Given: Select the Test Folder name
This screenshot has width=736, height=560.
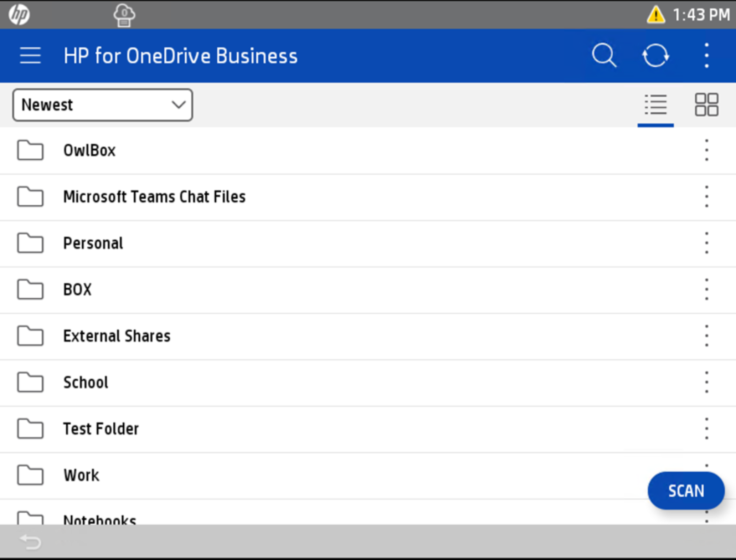Looking at the screenshot, I should (x=101, y=429).
